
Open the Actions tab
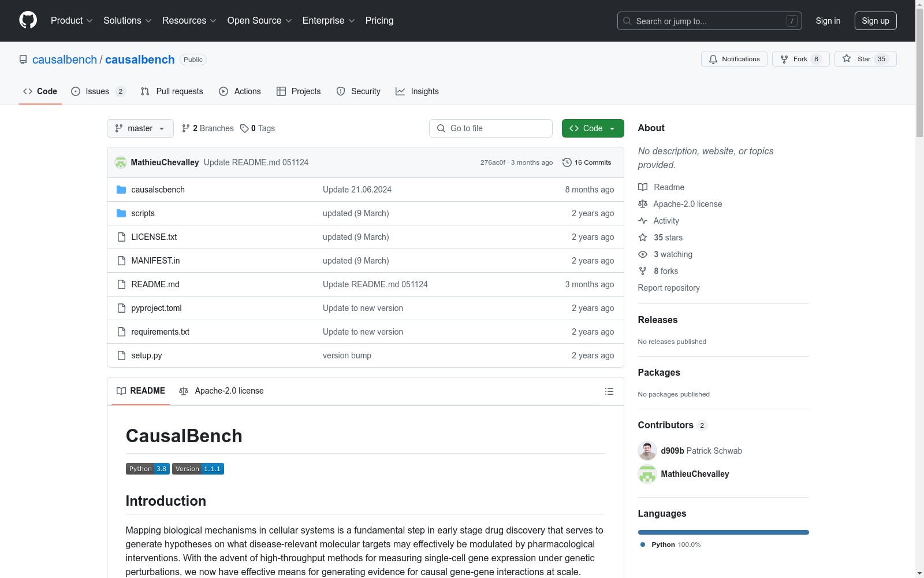(240, 91)
